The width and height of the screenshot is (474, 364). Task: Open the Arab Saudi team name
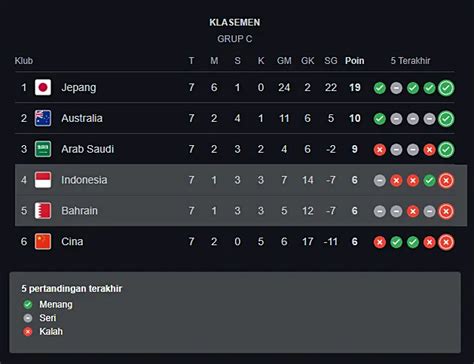click(x=88, y=149)
